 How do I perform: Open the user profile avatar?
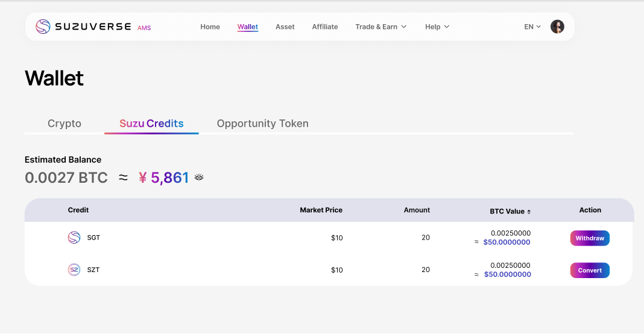tap(557, 27)
